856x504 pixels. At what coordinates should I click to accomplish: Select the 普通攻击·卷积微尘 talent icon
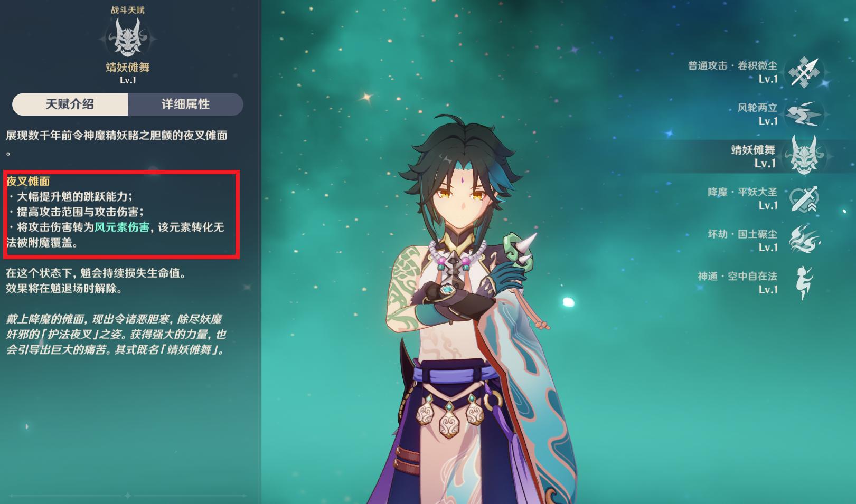(803, 72)
